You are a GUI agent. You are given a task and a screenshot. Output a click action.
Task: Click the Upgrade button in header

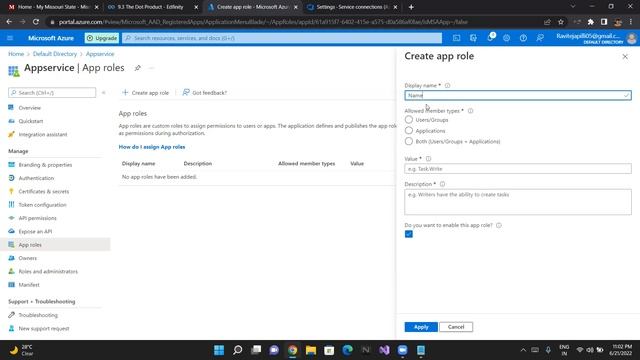102,38
